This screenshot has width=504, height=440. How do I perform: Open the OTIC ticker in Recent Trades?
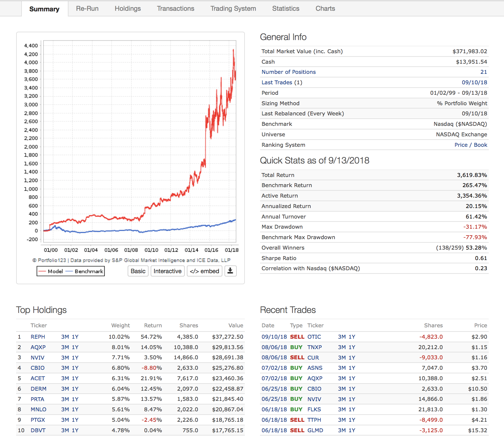(314, 337)
